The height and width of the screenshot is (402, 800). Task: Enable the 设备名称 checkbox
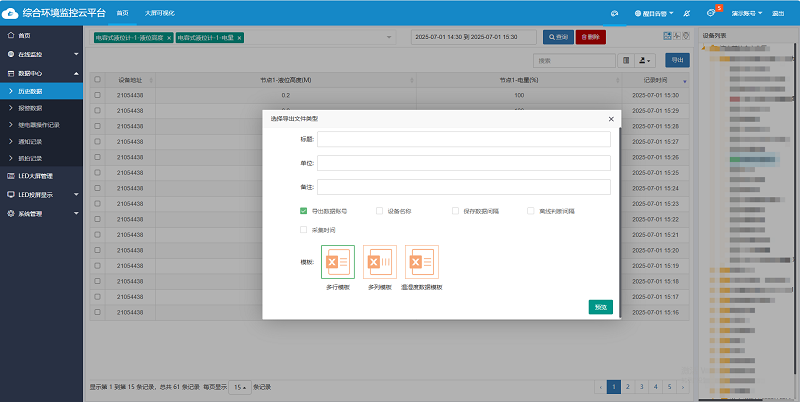pyautogui.click(x=379, y=211)
